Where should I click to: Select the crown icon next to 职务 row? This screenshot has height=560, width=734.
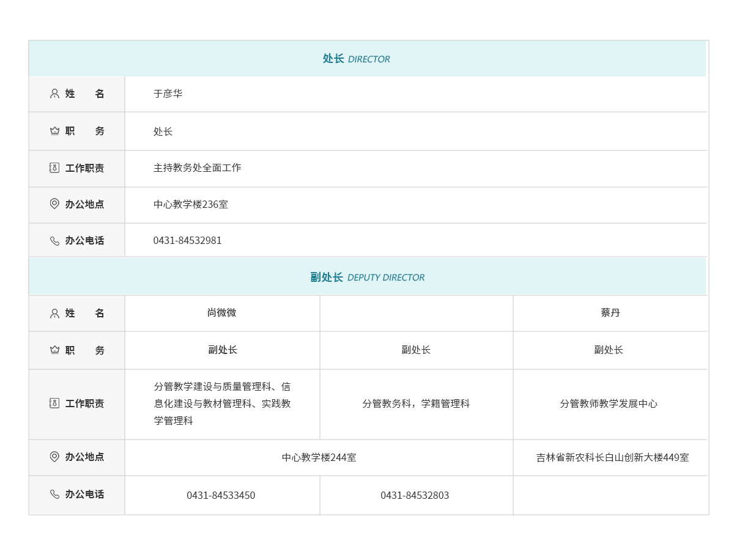tap(54, 131)
